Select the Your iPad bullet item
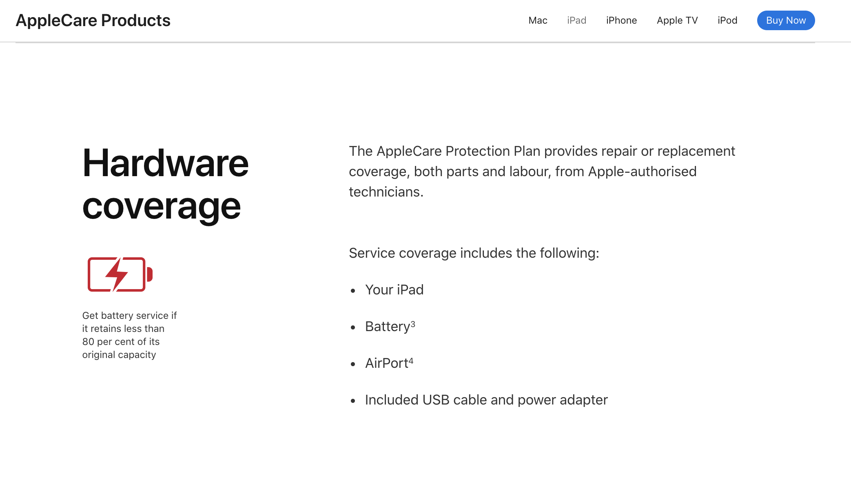 click(394, 290)
